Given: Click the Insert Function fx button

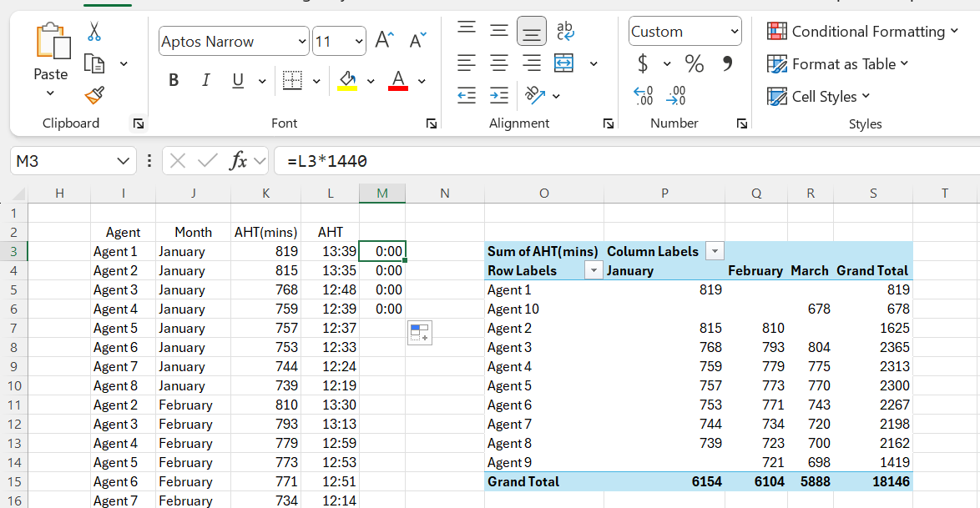Looking at the screenshot, I should coord(238,161).
